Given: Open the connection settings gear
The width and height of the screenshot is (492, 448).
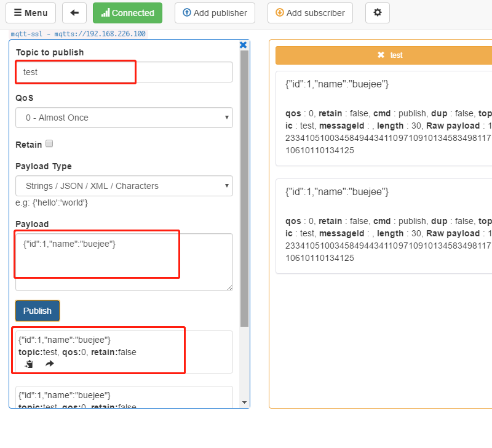Looking at the screenshot, I should point(378,13).
